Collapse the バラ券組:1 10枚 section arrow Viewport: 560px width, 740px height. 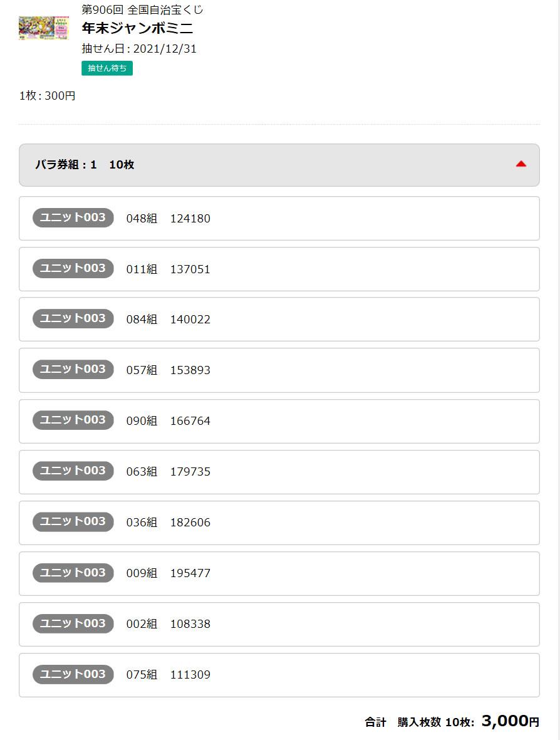pos(521,164)
